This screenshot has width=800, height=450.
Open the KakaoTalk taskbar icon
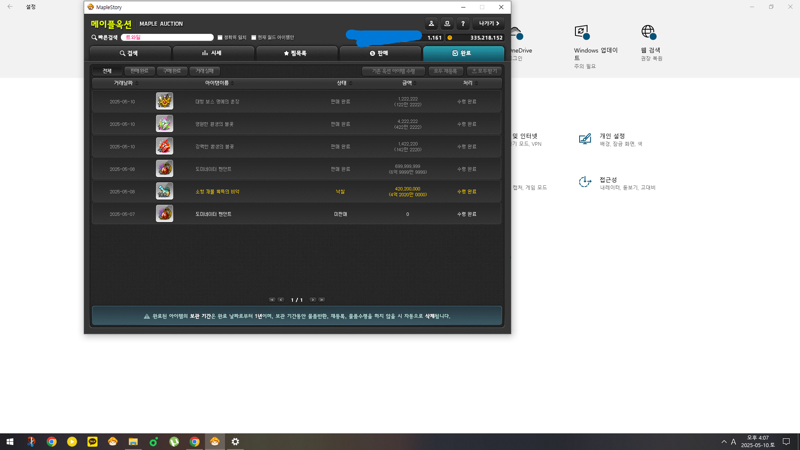click(x=92, y=442)
